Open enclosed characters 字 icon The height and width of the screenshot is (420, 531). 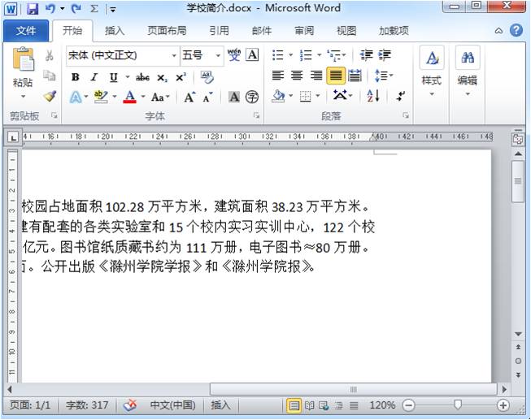coord(252,97)
